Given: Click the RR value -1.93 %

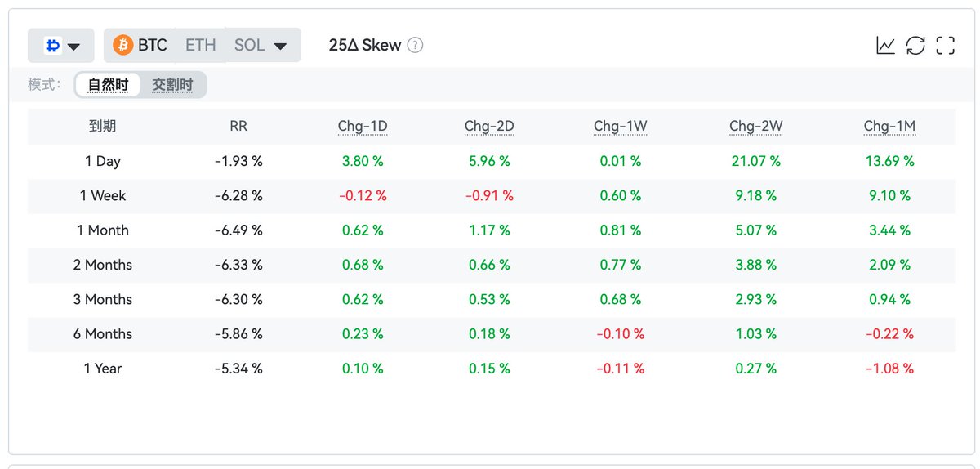Looking at the screenshot, I should (238, 162).
